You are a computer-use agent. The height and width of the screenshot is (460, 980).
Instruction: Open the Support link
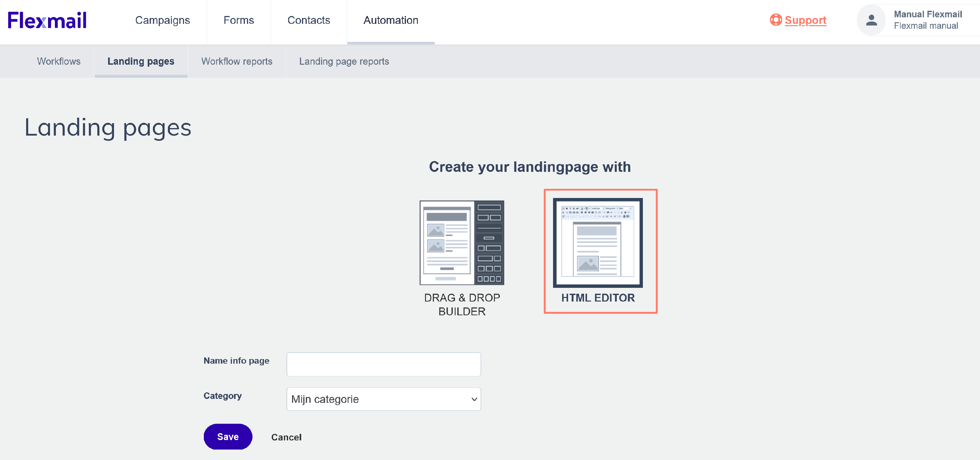805,20
